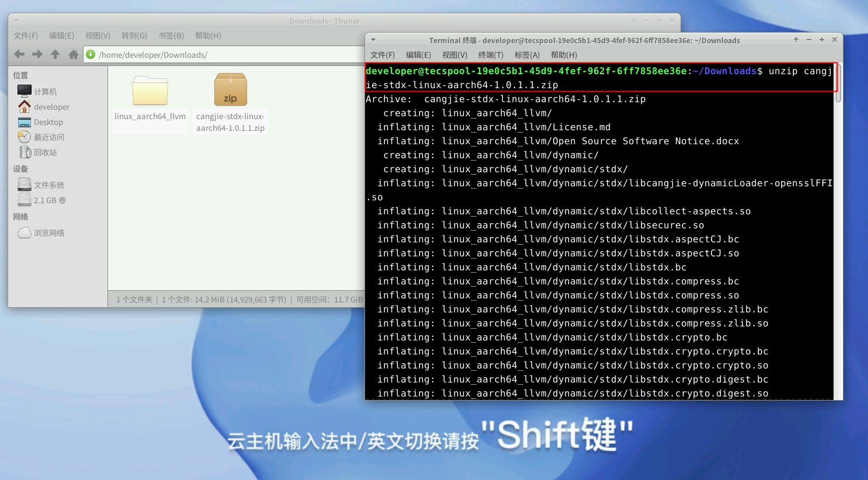The image size is (868, 480).
Task: Open the 标签(A) menu in the Terminal
Action: click(x=527, y=55)
